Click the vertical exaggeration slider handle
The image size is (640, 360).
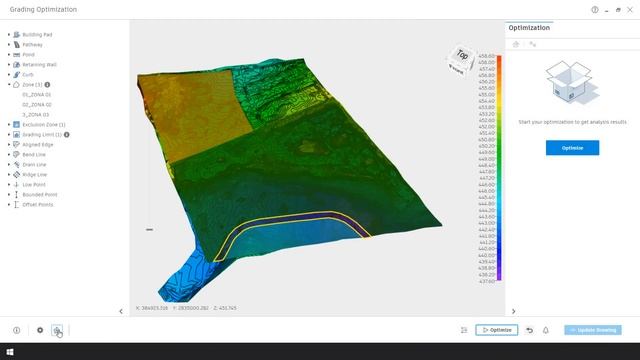(x=149, y=230)
